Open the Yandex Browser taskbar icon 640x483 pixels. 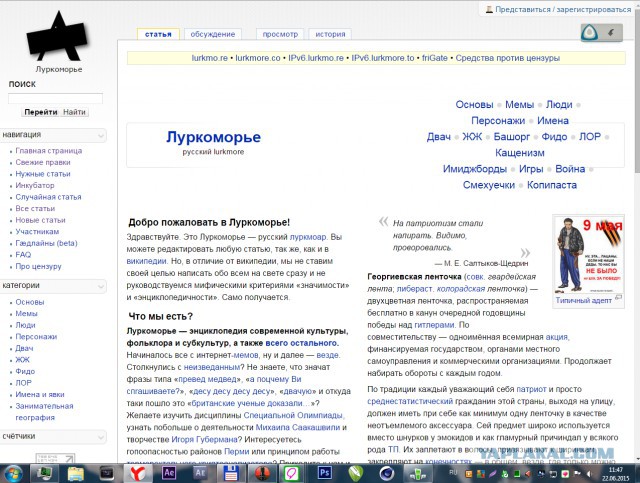(139, 474)
